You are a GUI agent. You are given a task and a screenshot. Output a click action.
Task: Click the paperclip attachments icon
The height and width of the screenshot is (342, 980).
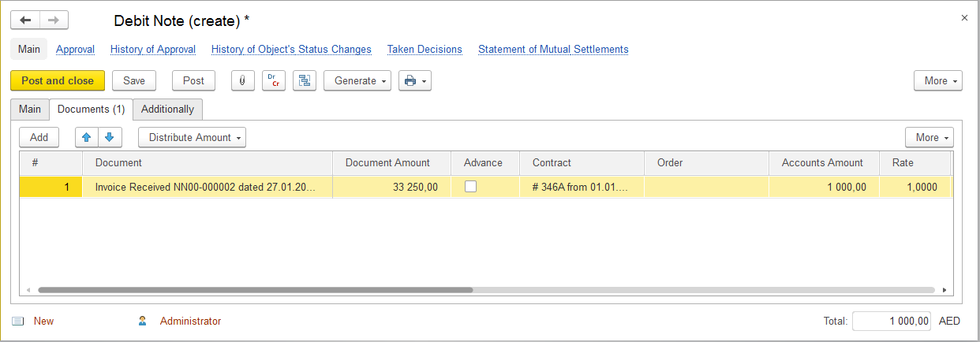point(242,80)
